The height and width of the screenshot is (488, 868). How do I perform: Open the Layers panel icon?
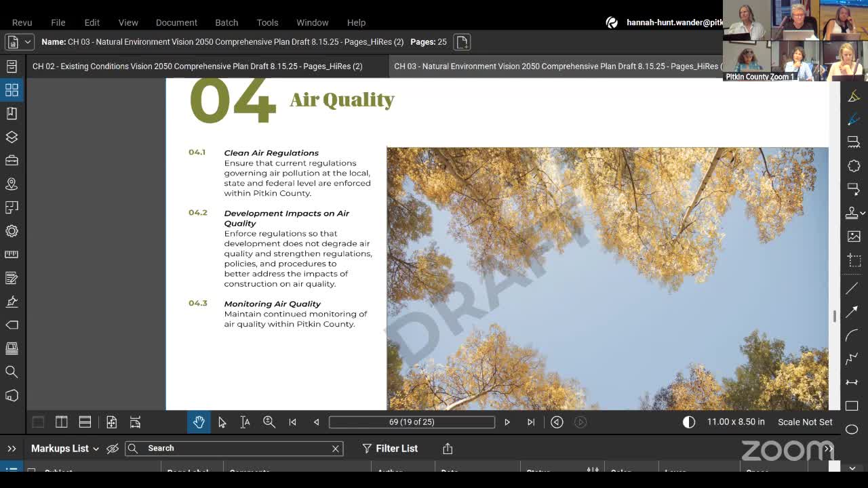[x=12, y=137]
